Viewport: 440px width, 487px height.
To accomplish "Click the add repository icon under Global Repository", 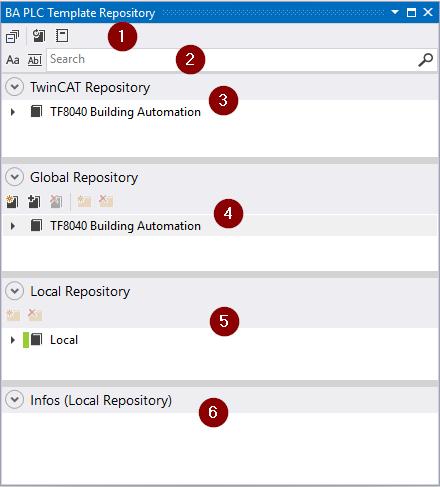I will pyautogui.click(x=34, y=202).
